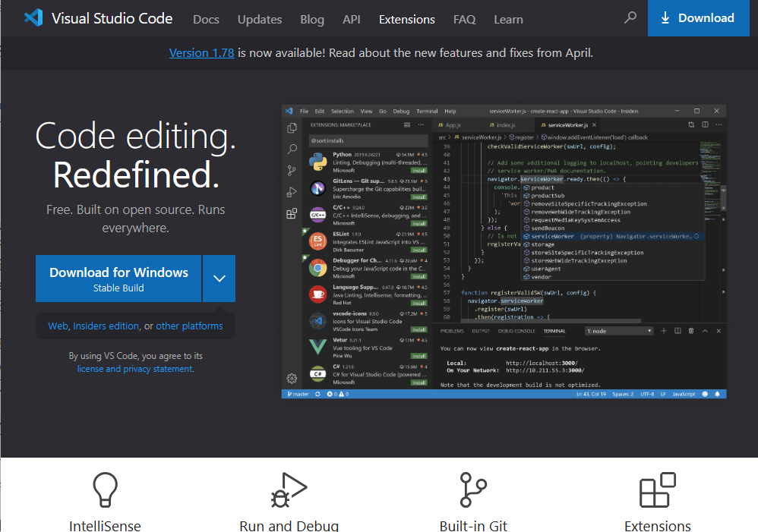Select the index.js tab in screenshot
The image size is (758, 532).
click(x=502, y=125)
